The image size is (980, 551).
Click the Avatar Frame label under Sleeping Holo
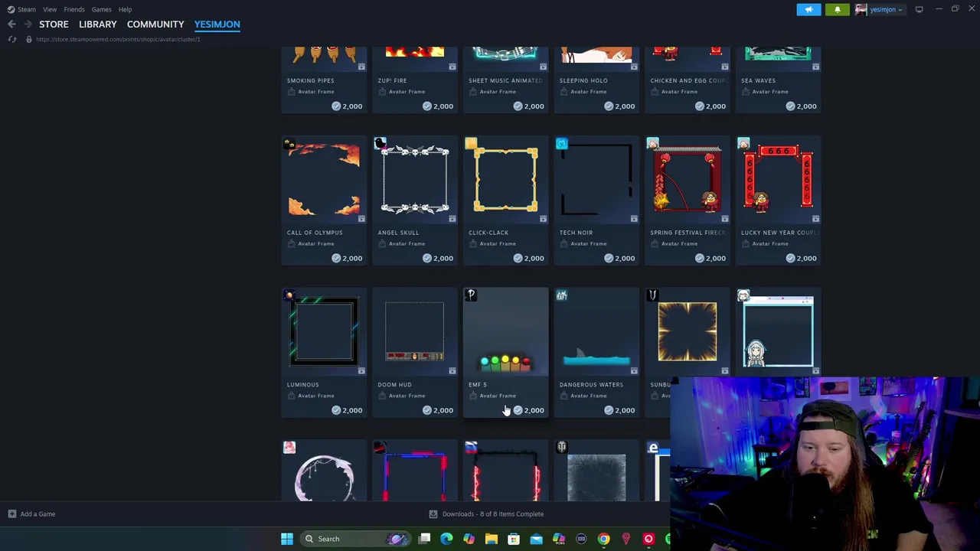tap(588, 92)
